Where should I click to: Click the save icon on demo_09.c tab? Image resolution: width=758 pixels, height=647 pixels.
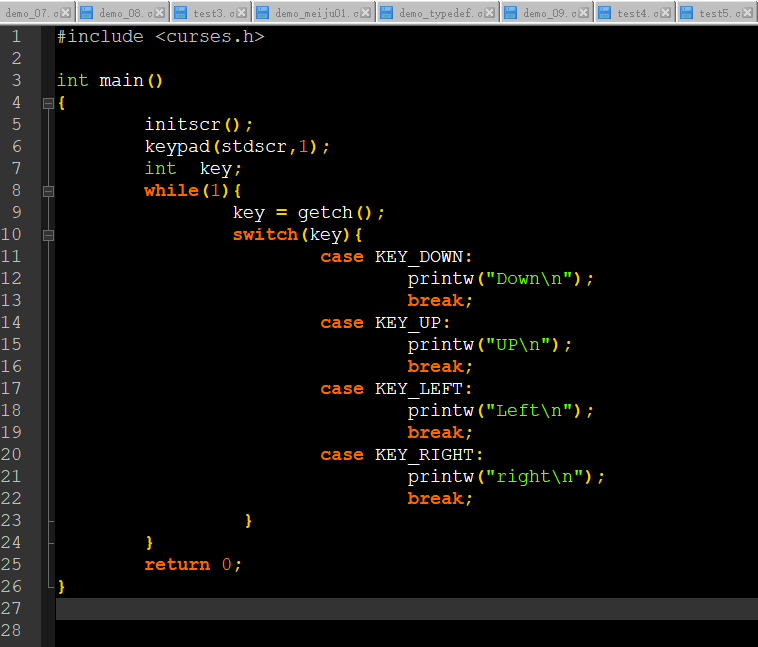click(x=510, y=13)
